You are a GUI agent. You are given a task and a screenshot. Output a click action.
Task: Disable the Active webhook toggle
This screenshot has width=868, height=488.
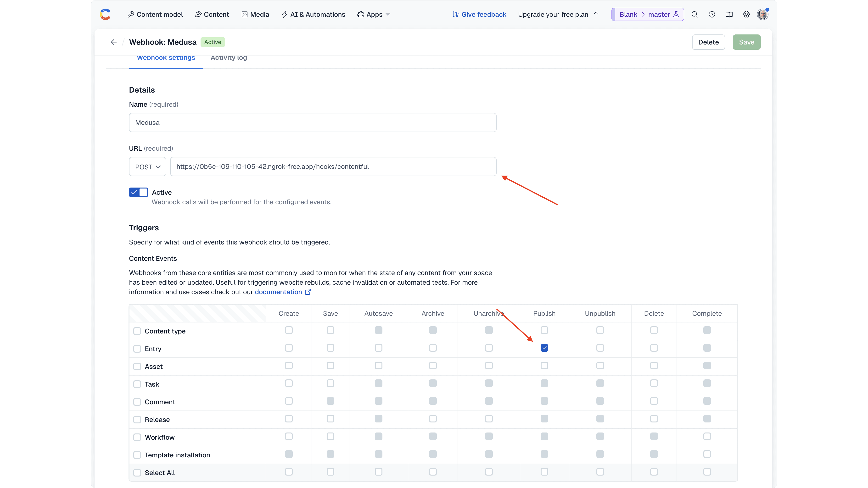point(138,192)
